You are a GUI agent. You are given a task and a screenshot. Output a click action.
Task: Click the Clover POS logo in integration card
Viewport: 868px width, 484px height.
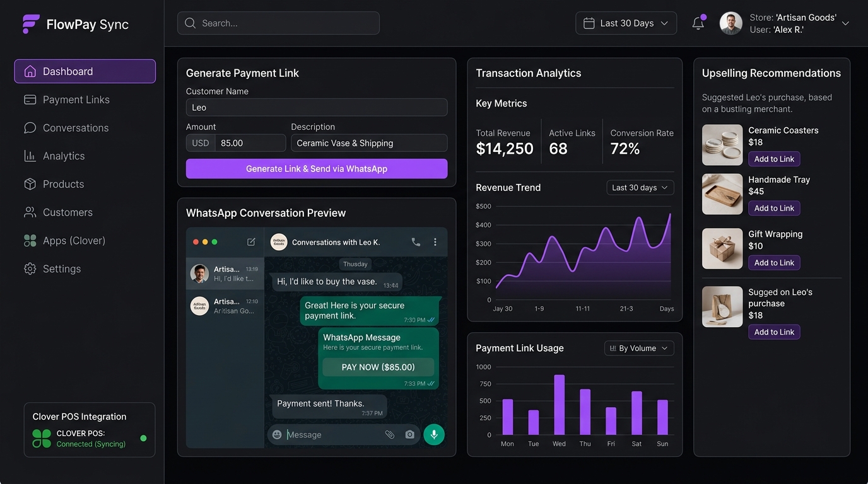[42, 438]
